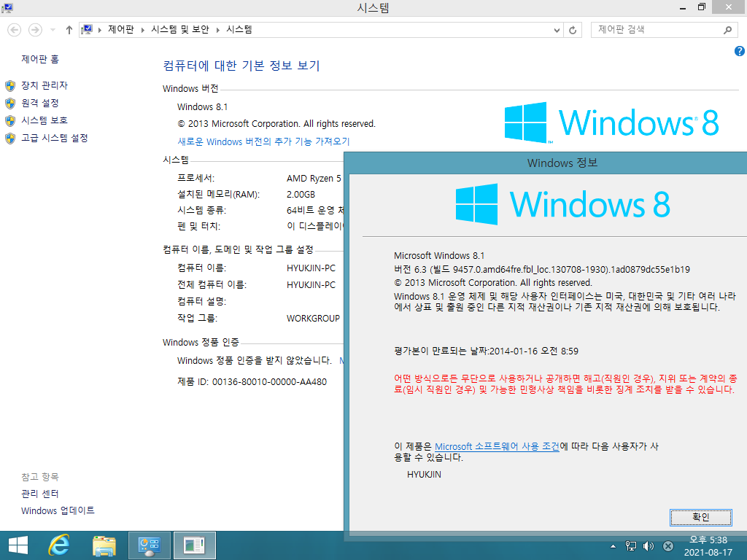Open help via blue question mark

click(740, 51)
